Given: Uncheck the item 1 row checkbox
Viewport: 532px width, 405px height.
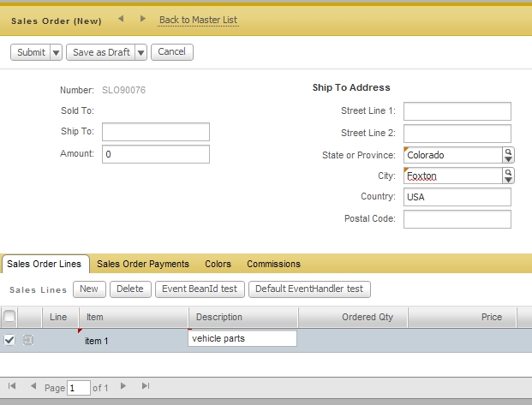Looking at the screenshot, I should [9, 340].
